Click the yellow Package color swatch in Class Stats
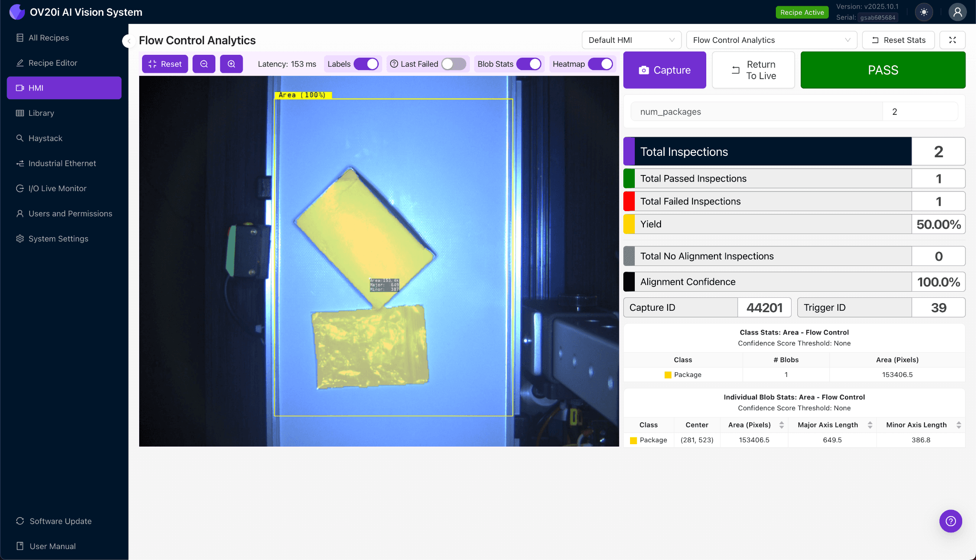The image size is (976, 560). point(668,375)
